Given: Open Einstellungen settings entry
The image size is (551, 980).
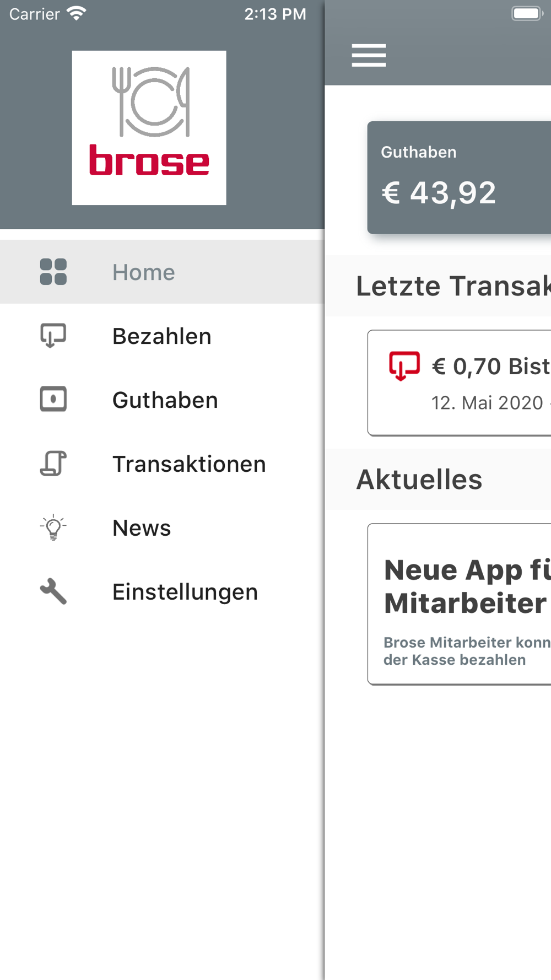Looking at the screenshot, I should 162,591.
